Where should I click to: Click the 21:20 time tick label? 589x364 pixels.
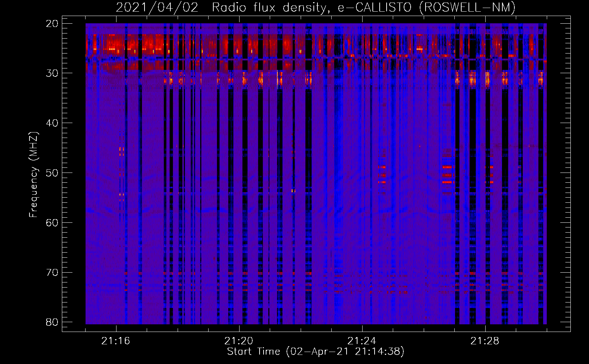click(x=239, y=341)
